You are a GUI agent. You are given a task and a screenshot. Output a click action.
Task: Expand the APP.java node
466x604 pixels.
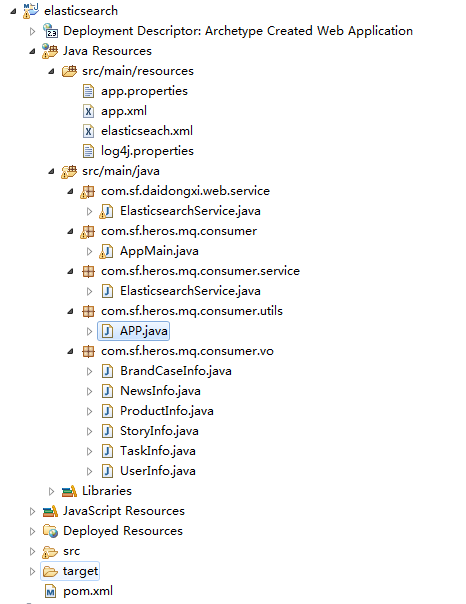coord(89,331)
